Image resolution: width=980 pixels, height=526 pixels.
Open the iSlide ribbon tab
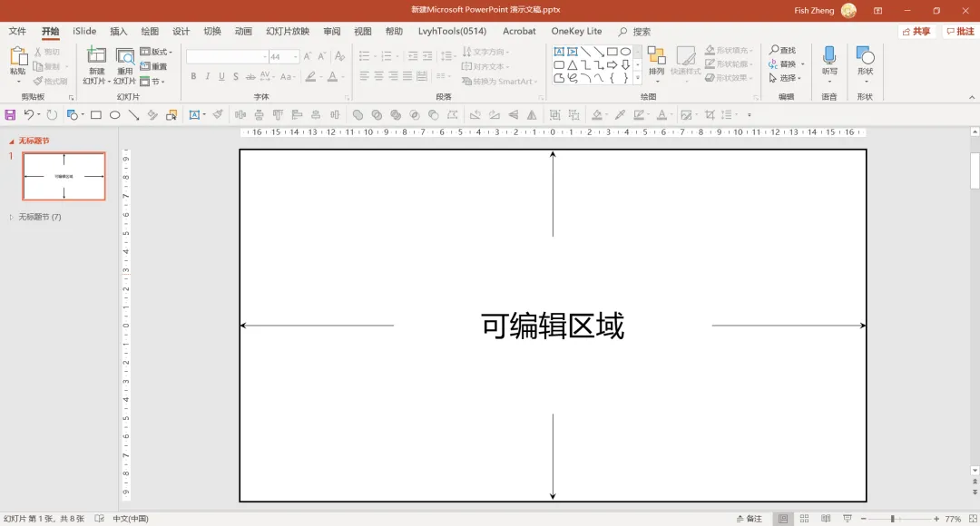click(84, 31)
